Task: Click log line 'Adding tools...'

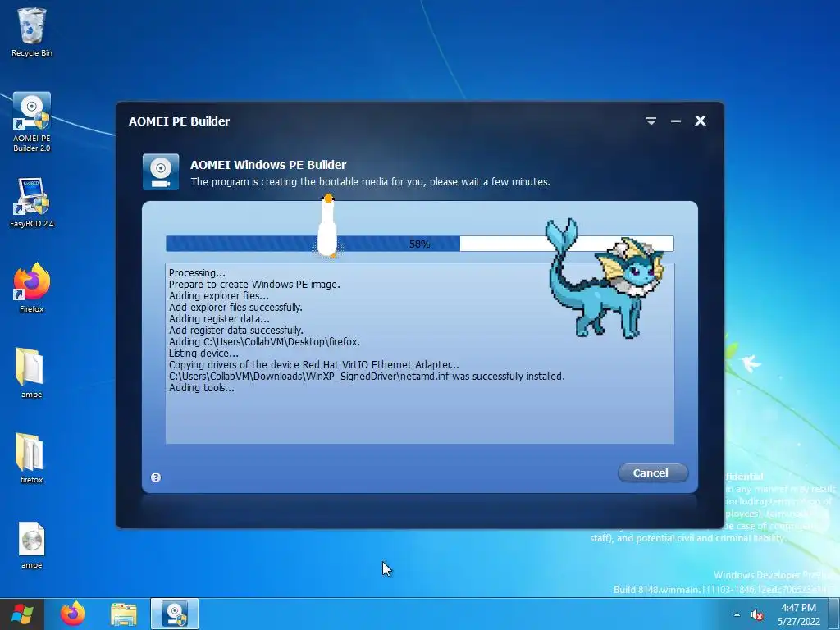Action: click(x=202, y=388)
